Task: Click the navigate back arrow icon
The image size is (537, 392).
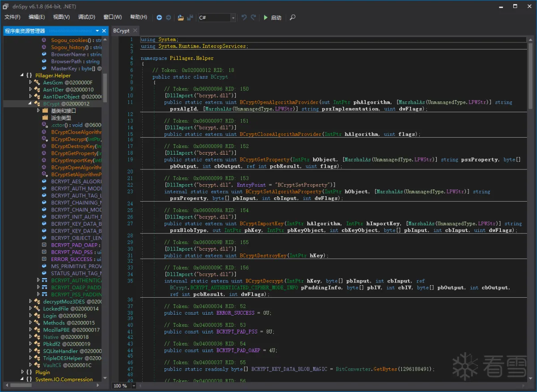Action: (159, 18)
